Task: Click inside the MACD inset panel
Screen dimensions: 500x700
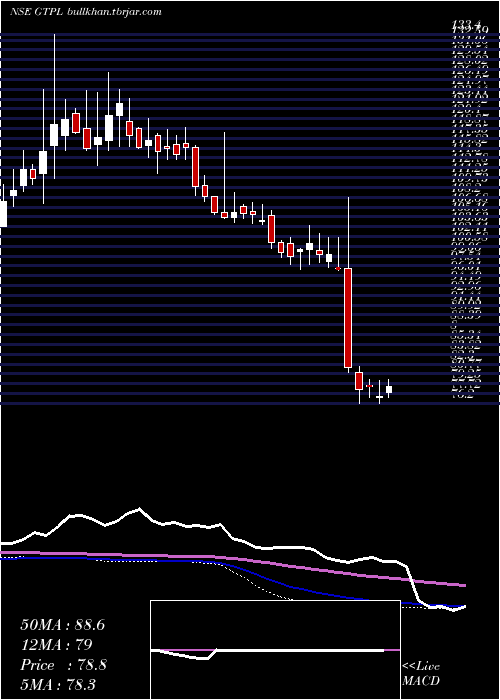Action: [x=275, y=650]
